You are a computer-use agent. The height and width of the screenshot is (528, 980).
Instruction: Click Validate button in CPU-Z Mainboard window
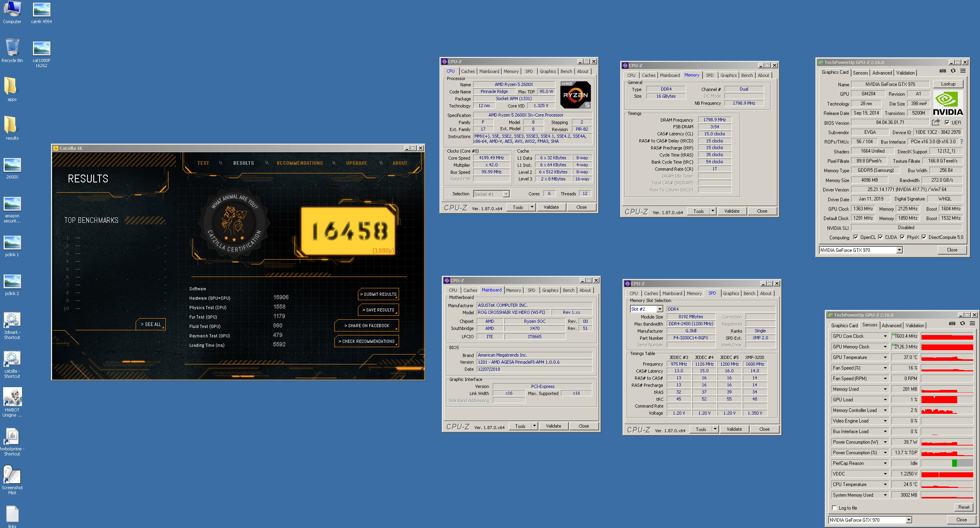pos(553,426)
